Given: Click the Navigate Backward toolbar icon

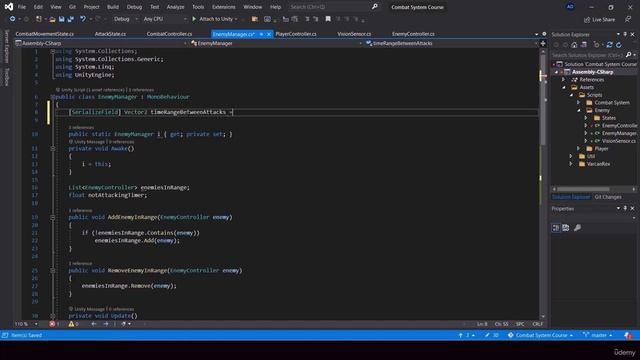Looking at the screenshot, I should point(12,19).
